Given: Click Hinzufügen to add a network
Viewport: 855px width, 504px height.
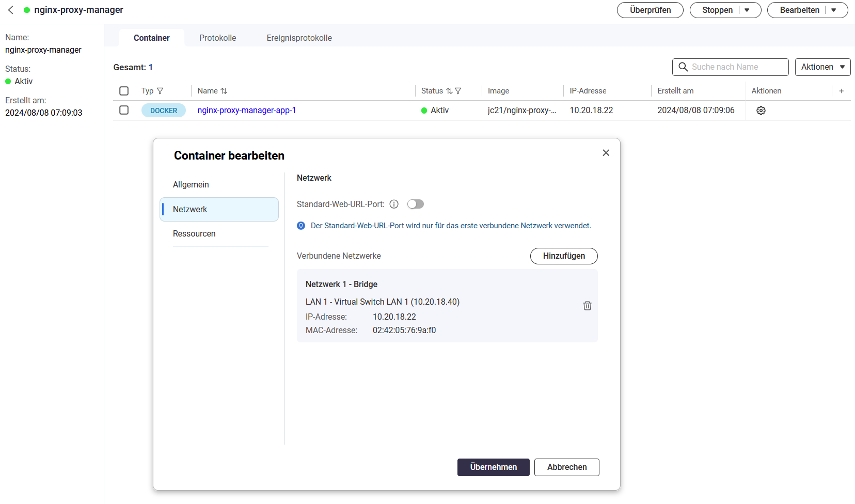Looking at the screenshot, I should [564, 256].
